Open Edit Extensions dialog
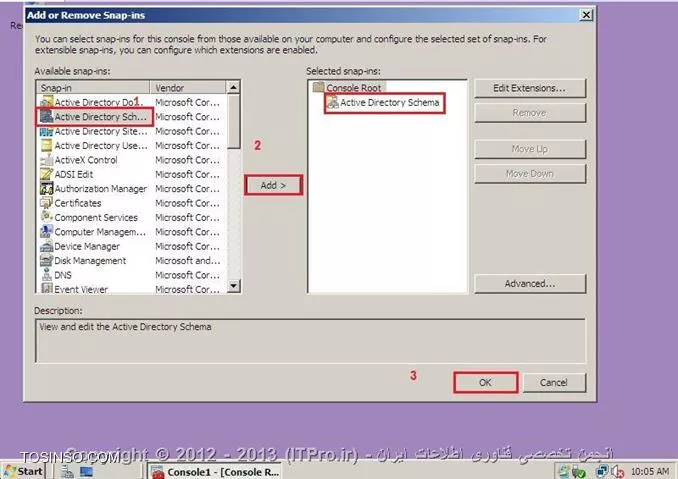Image resolution: width=678 pixels, height=479 pixels. tap(530, 88)
